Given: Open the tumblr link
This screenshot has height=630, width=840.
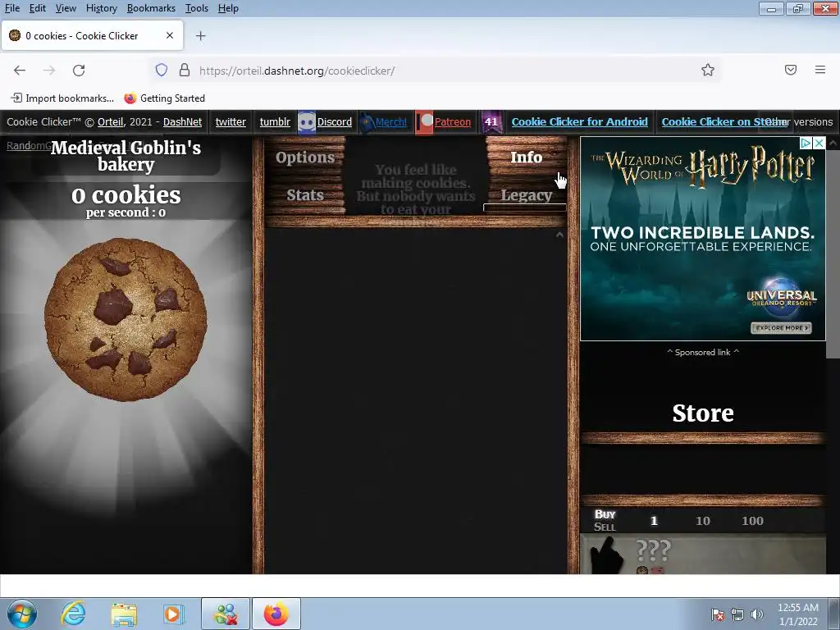Looking at the screenshot, I should point(275,121).
